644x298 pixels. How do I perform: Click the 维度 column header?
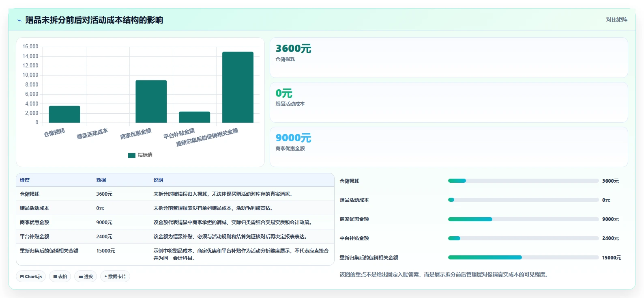[x=25, y=180]
